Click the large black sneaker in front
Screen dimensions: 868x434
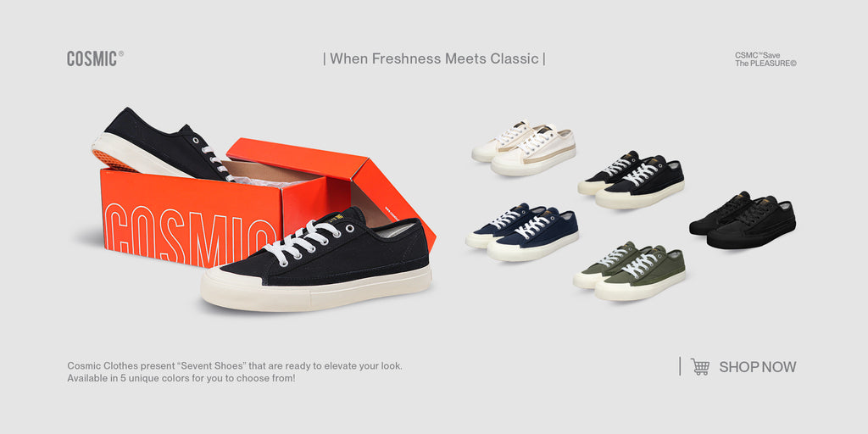pyautogui.click(x=316, y=260)
